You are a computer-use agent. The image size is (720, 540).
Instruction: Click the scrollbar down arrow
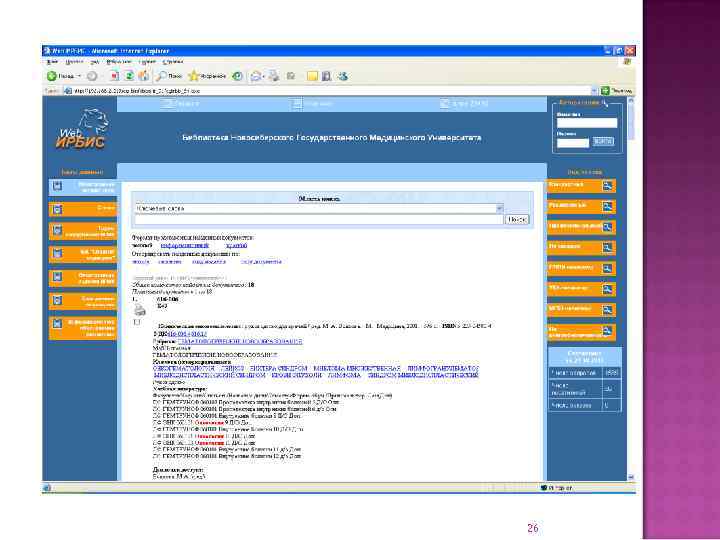(631, 478)
